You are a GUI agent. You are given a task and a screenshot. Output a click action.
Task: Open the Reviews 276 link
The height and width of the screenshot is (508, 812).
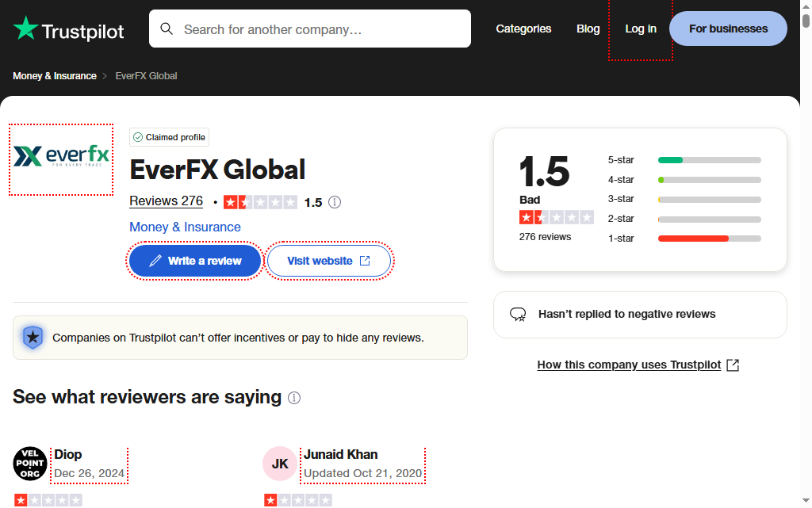click(167, 201)
